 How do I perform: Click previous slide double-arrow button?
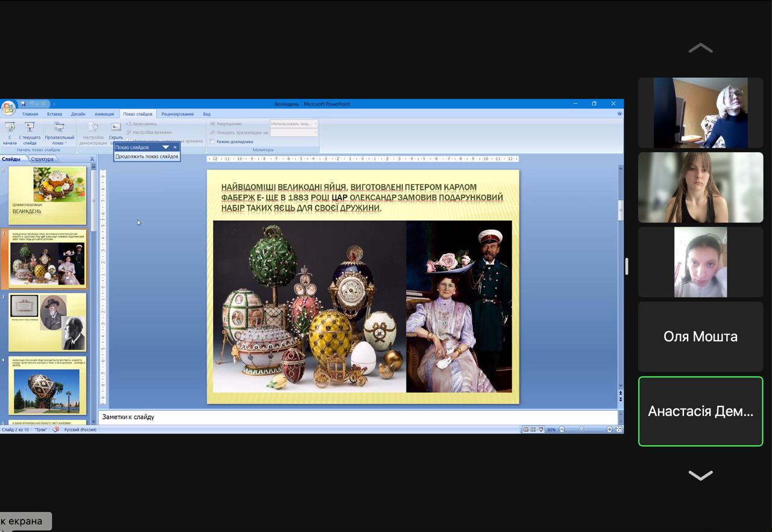point(621,393)
